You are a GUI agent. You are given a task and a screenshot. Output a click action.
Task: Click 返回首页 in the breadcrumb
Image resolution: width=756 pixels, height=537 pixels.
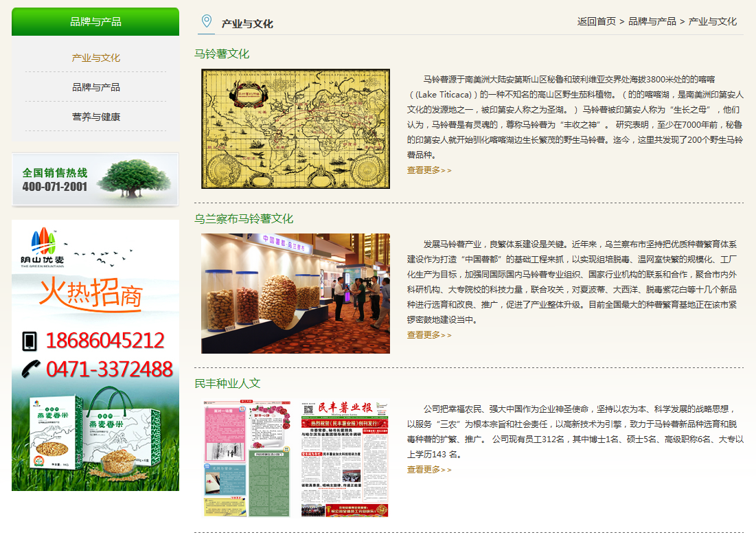[595, 21]
